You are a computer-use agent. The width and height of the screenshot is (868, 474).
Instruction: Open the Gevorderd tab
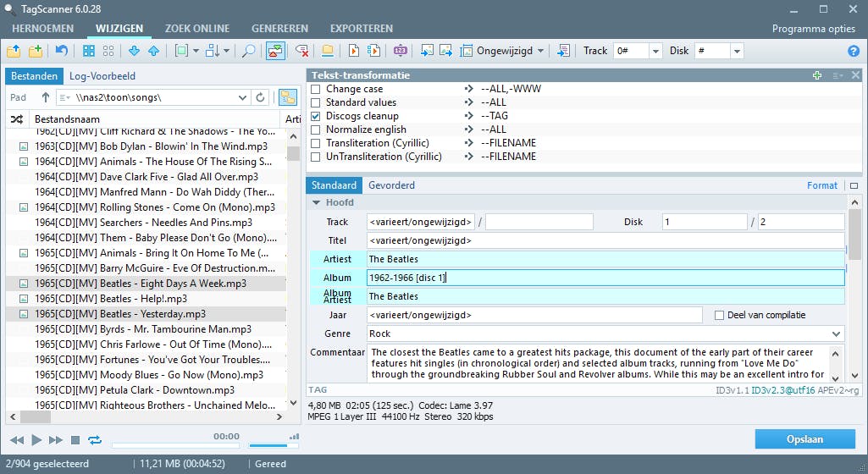pyautogui.click(x=391, y=185)
